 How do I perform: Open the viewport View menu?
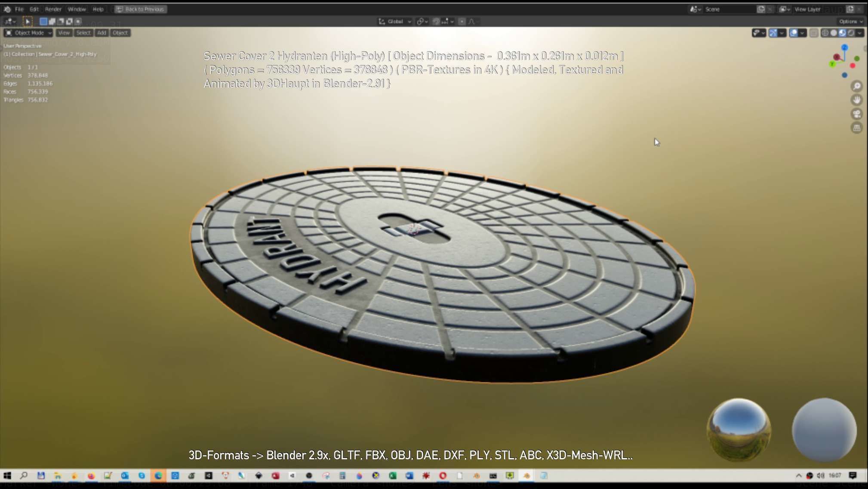[x=64, y=33]
